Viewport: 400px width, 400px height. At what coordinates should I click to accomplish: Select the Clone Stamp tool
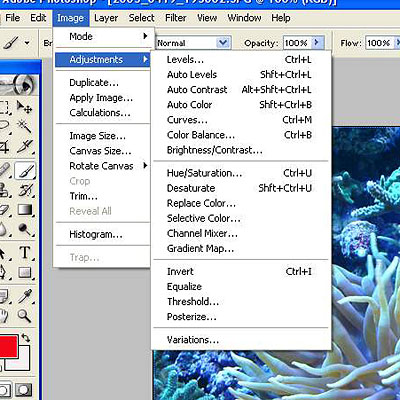(5, 190)
